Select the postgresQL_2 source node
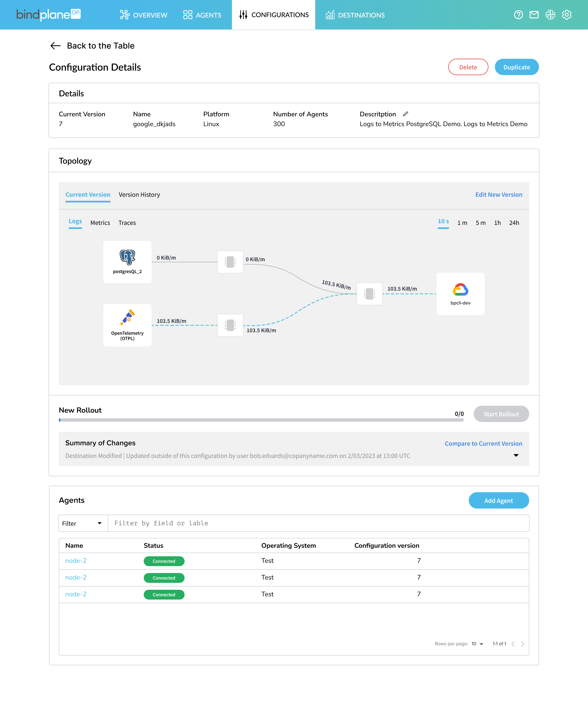Viewport: 588px width, 702px height. click(127, 262)
